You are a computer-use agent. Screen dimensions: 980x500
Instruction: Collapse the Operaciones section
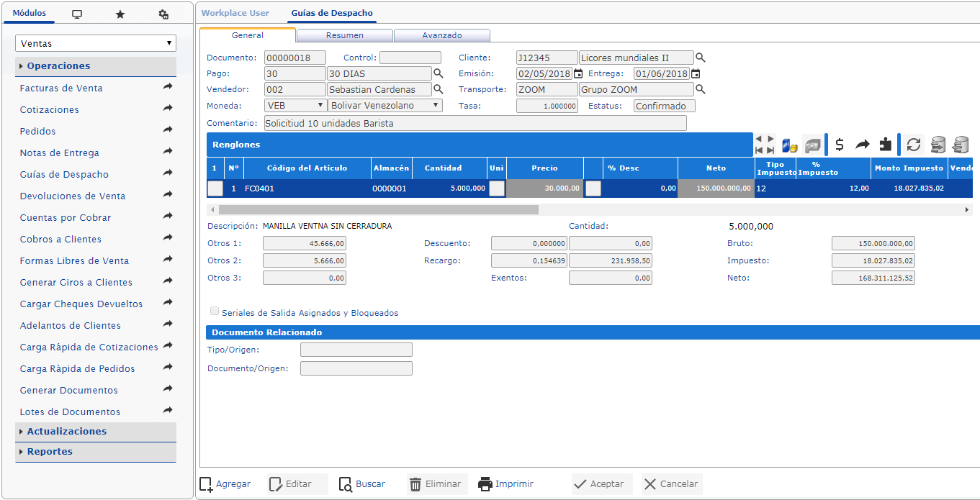tap(96, 66)
